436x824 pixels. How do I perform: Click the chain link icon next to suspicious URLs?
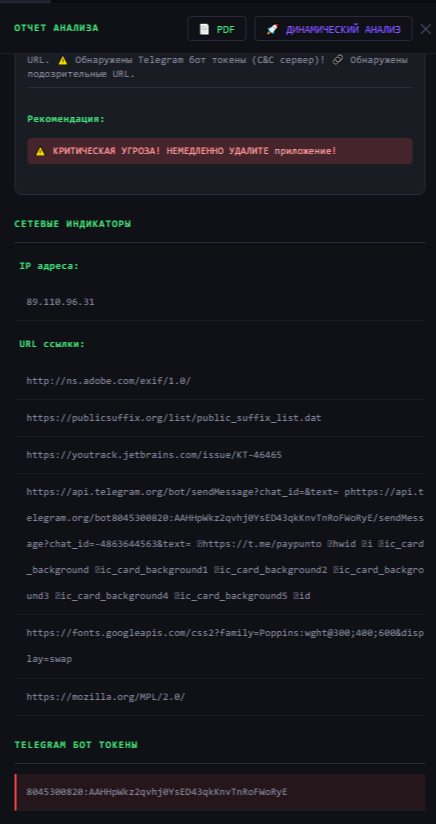click(x=338, y=60)
